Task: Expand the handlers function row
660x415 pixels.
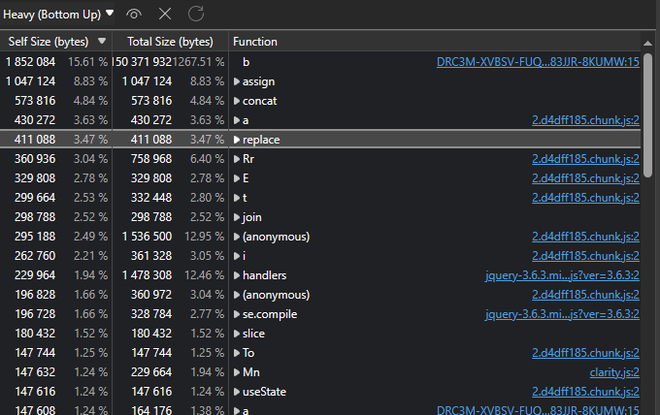Action: tap(237, 276)
